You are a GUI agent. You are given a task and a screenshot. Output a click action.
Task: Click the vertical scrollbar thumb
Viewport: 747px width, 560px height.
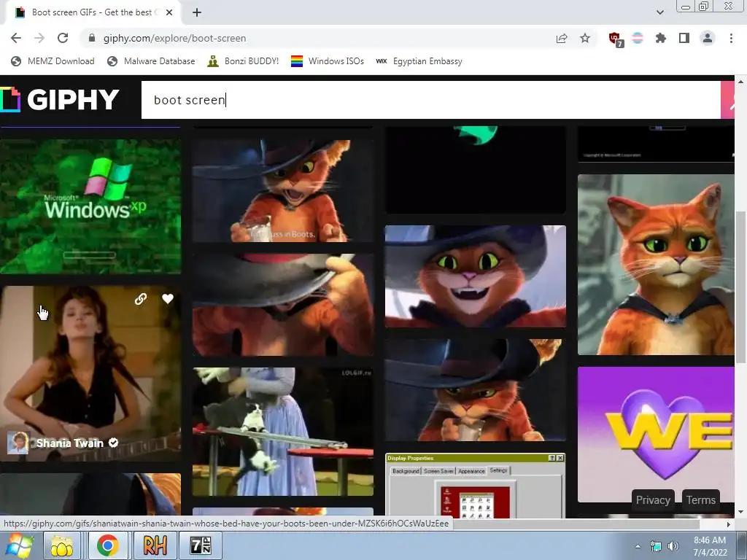point(741,287)
